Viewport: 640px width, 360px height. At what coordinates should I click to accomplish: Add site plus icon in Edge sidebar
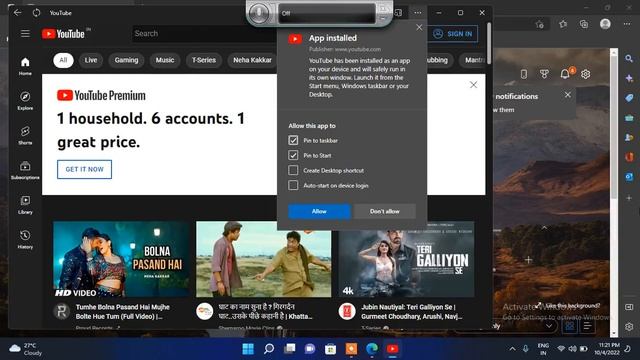tap(629, 198)
